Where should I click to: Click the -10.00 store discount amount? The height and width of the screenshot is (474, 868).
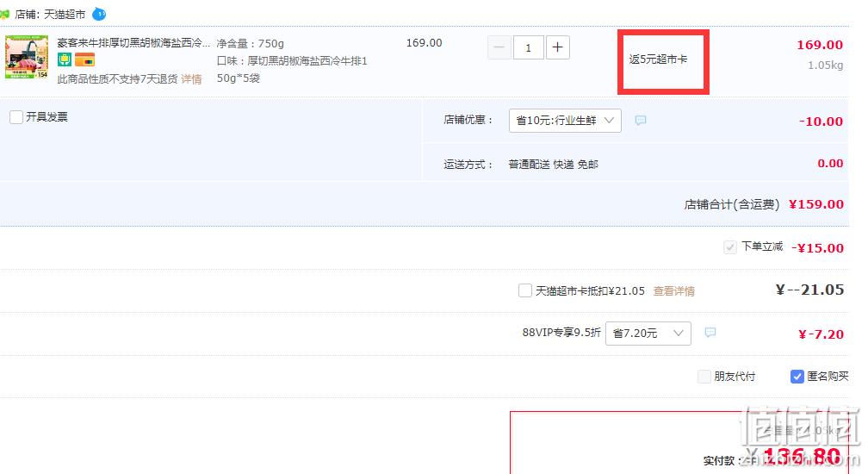821,122
